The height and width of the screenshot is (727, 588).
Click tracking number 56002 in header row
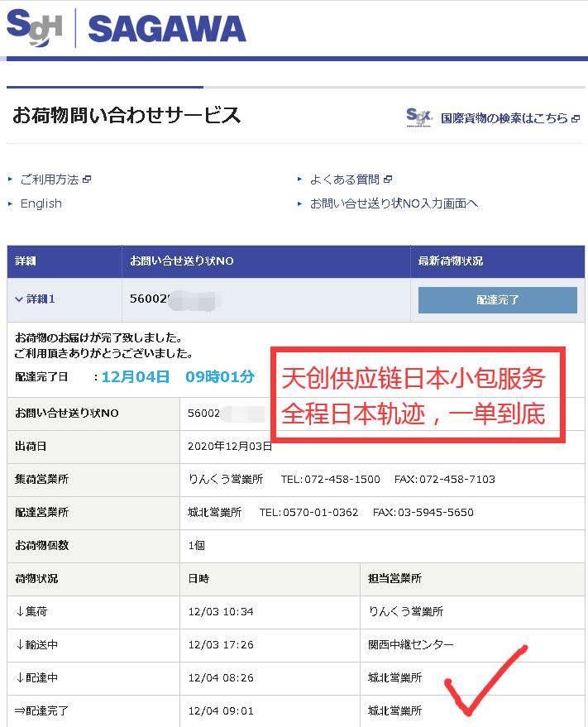click(151, 299)
